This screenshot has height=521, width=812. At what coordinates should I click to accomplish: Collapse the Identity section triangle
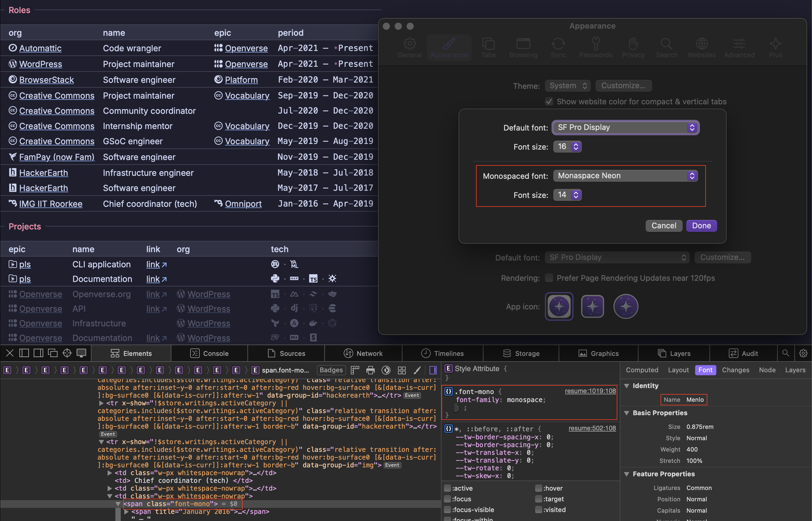(x=627, y=386)
